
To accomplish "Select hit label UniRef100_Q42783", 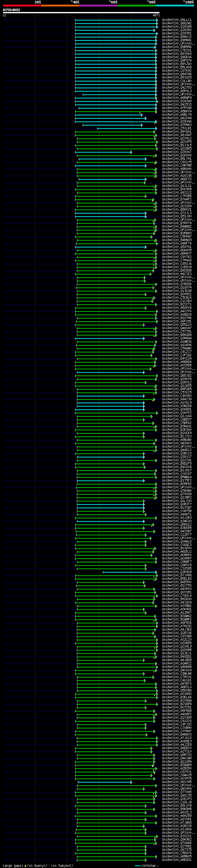I will 176,88.
